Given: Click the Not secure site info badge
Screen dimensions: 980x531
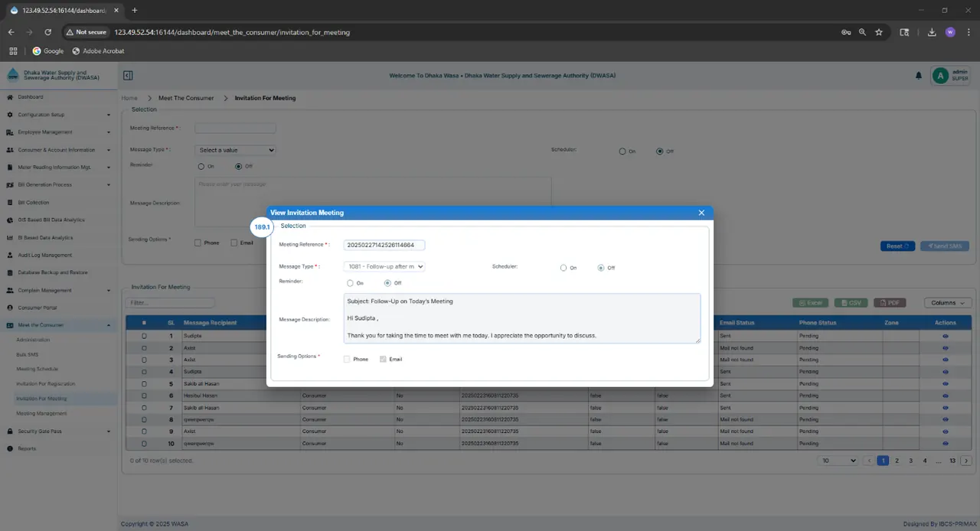Looking at the screenshot, I should (86, 32).
